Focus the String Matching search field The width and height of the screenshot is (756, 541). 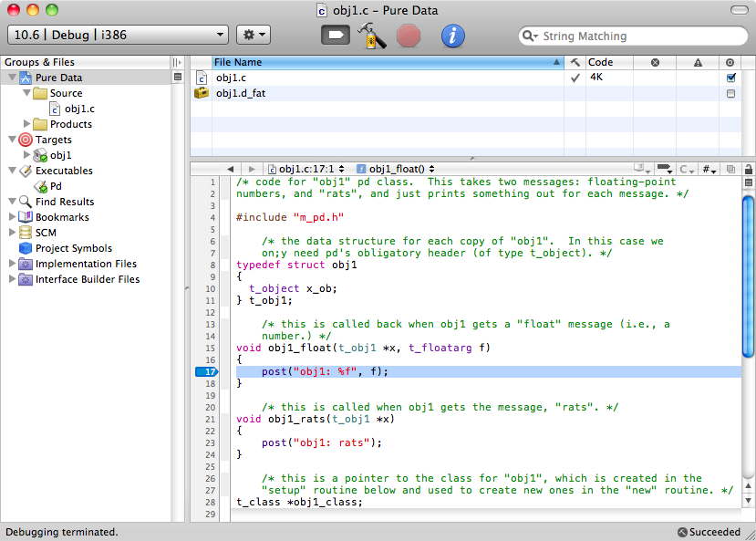633,36
